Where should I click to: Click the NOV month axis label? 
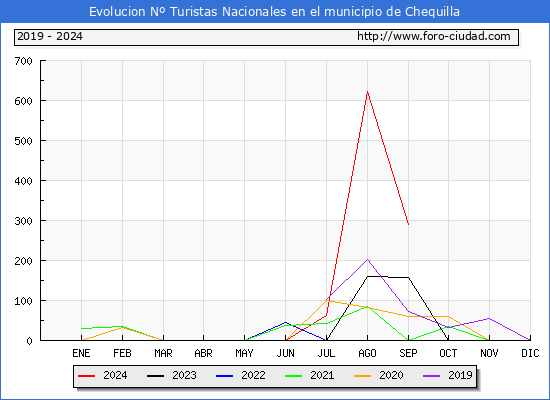(489, 353)
